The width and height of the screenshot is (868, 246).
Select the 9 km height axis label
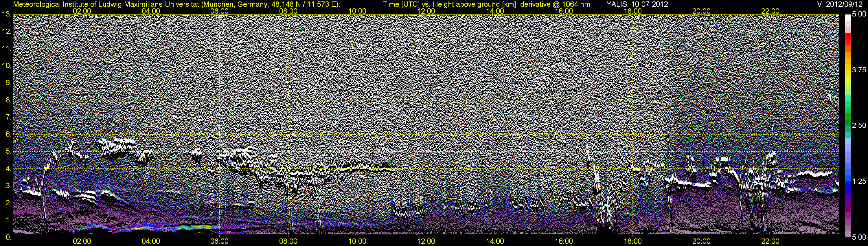point(8,83)
